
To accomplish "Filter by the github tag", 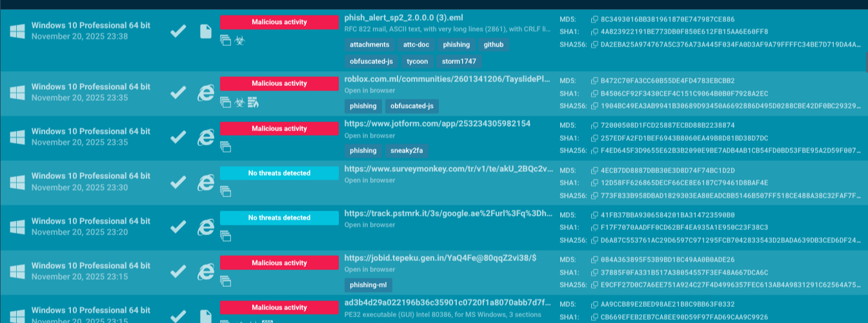I will pos(494,45).
